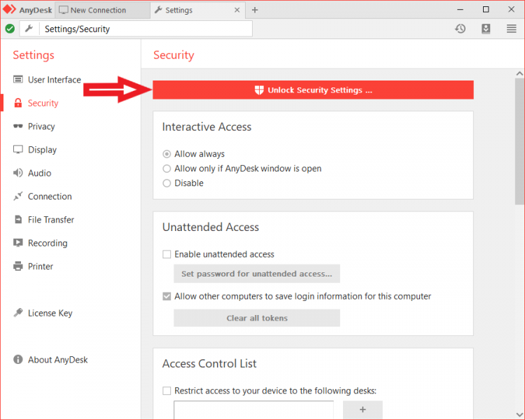
Task: Open Printer settings
Action: pos(41,267)
